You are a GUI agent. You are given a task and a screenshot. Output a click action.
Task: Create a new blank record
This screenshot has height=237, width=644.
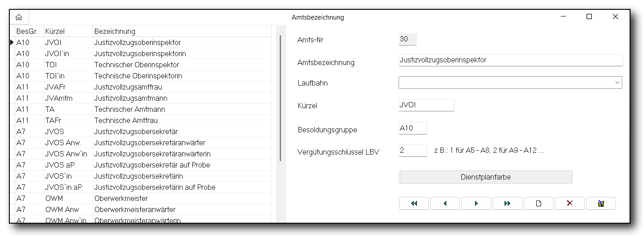(538, 203)
